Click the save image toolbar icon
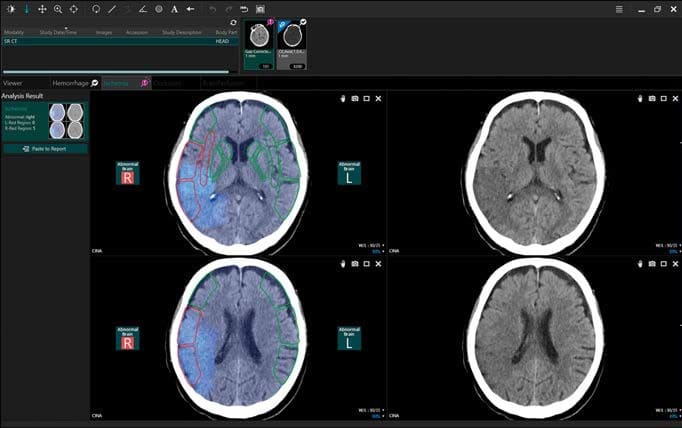Viewport: 682px width, 428px height. 260,9
